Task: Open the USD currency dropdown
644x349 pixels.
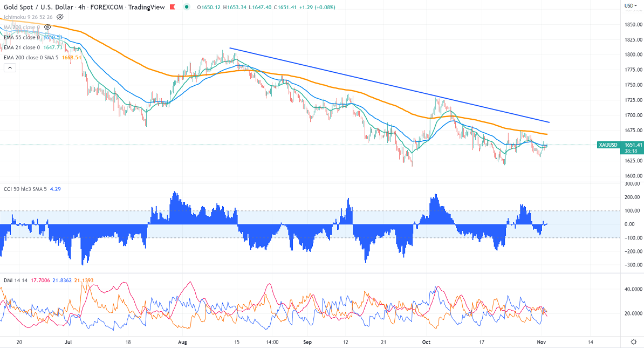Action: click(x=631, y=5)
